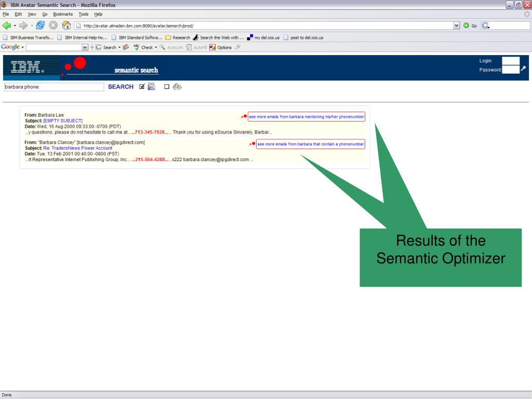Click the people group search icon
The width and height of the screenshot is (532, 399).
(x=177, y=87)
